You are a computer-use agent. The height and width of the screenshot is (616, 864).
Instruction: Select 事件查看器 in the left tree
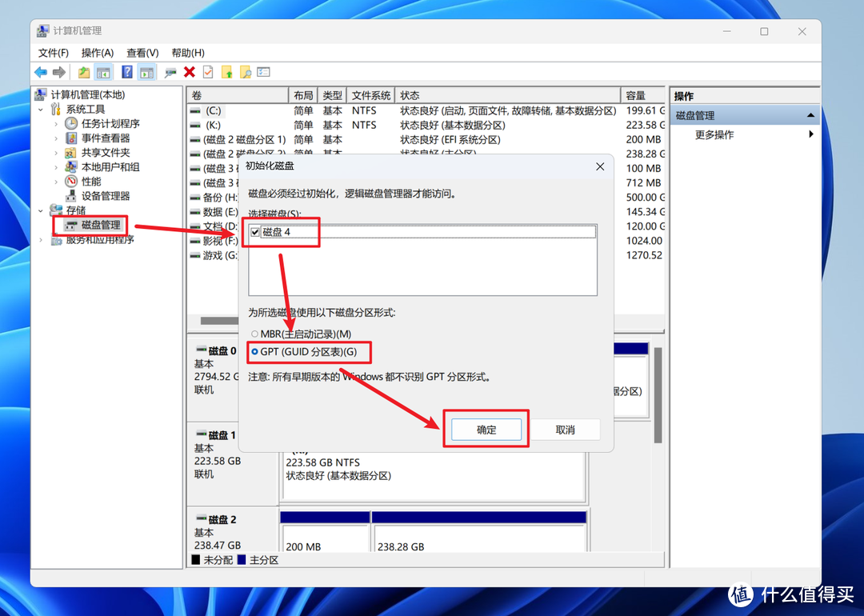[105, 138]
